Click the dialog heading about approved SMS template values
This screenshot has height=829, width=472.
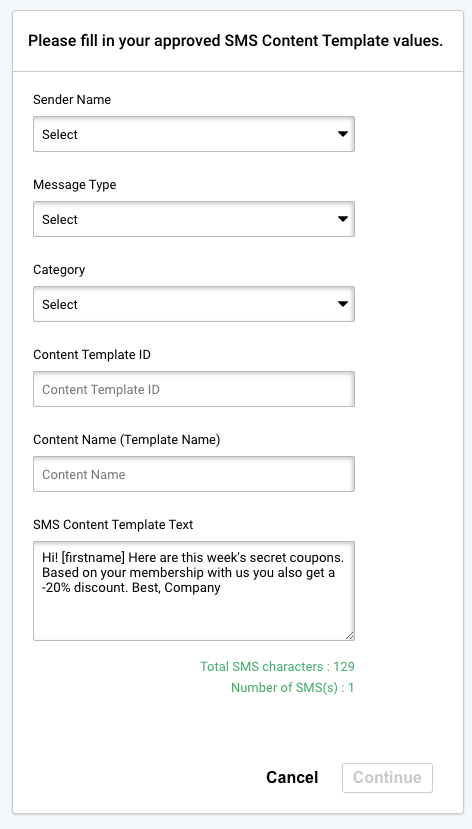(236, 41)
